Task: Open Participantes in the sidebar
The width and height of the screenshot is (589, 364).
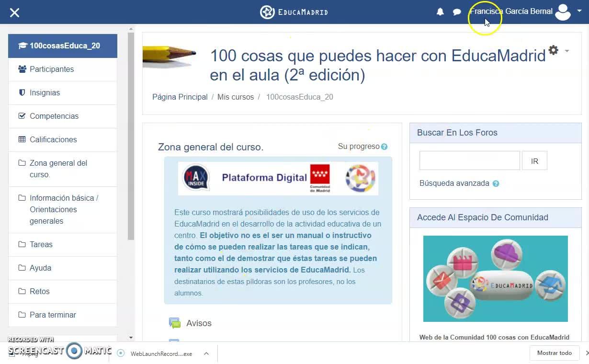Action: [x=63, y=69]
